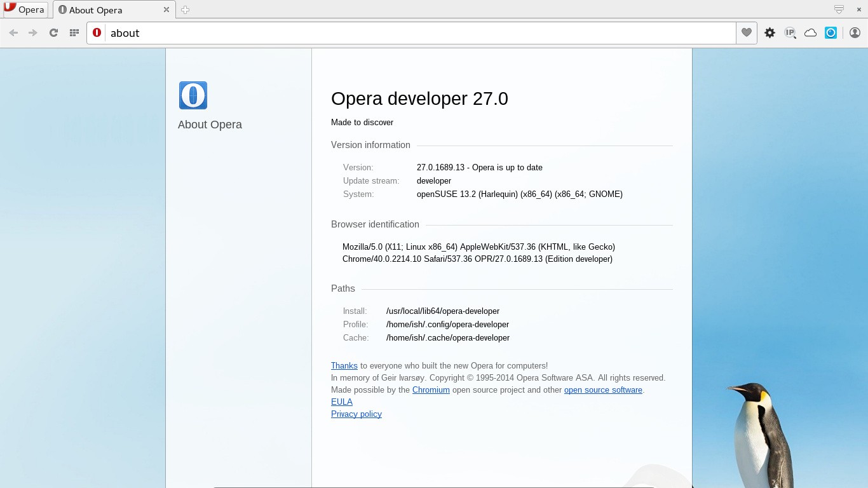
Task: Click the system text 'openSUSE 13.2 (Harlequin)'
Action: 467,194
